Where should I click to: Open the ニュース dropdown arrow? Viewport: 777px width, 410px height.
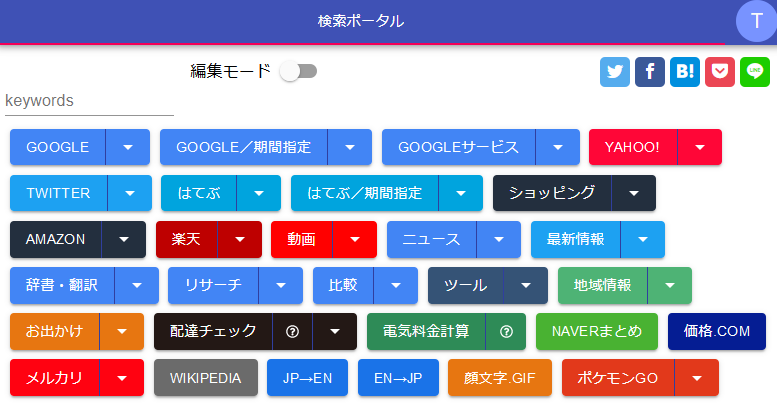tap(499, 239)
